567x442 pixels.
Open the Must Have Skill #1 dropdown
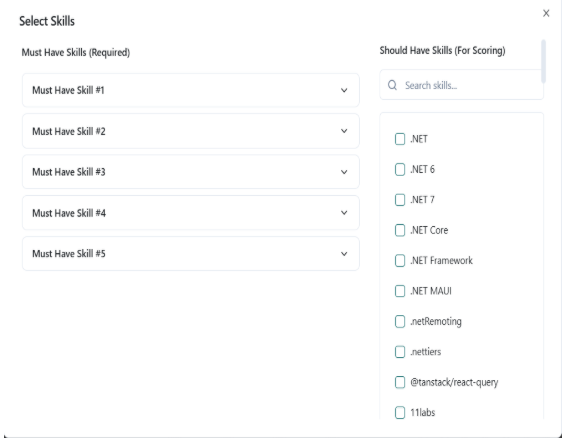[x=191, y=90]
